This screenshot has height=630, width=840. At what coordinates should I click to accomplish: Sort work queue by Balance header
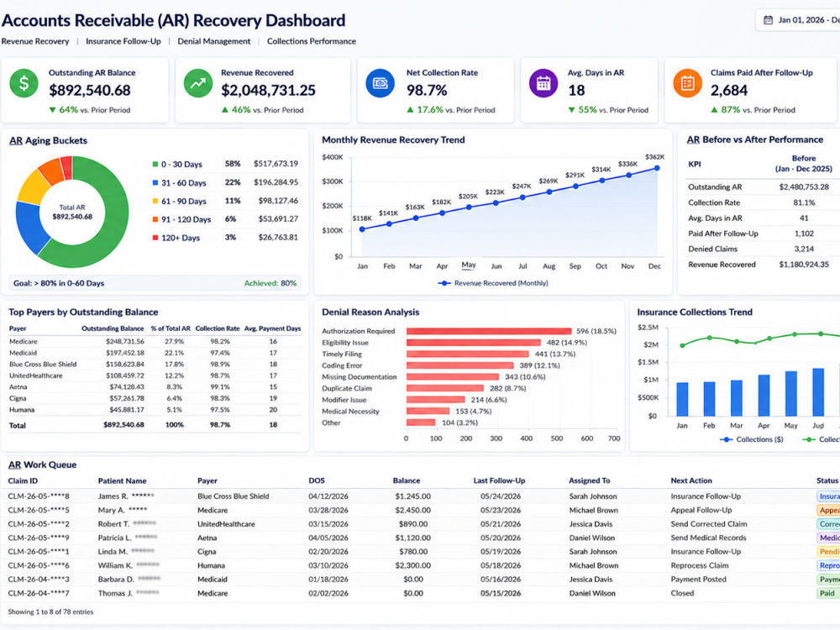[407, 480]
